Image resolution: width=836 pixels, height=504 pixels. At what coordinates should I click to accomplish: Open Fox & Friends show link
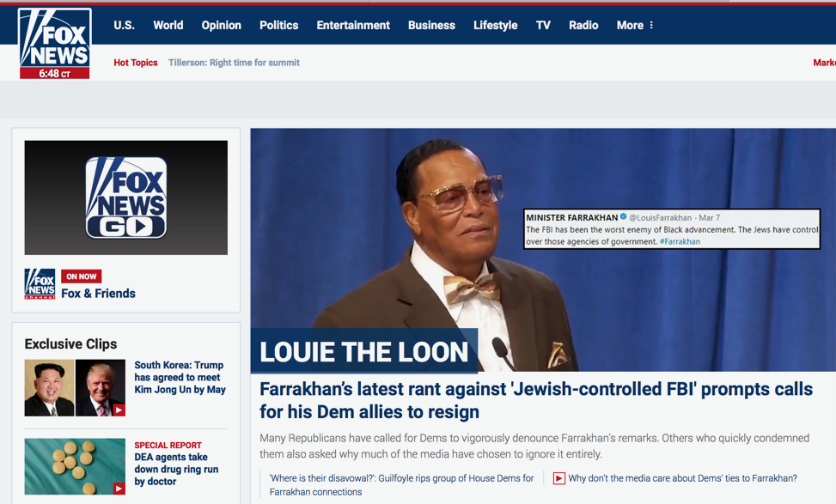[99, 294]
